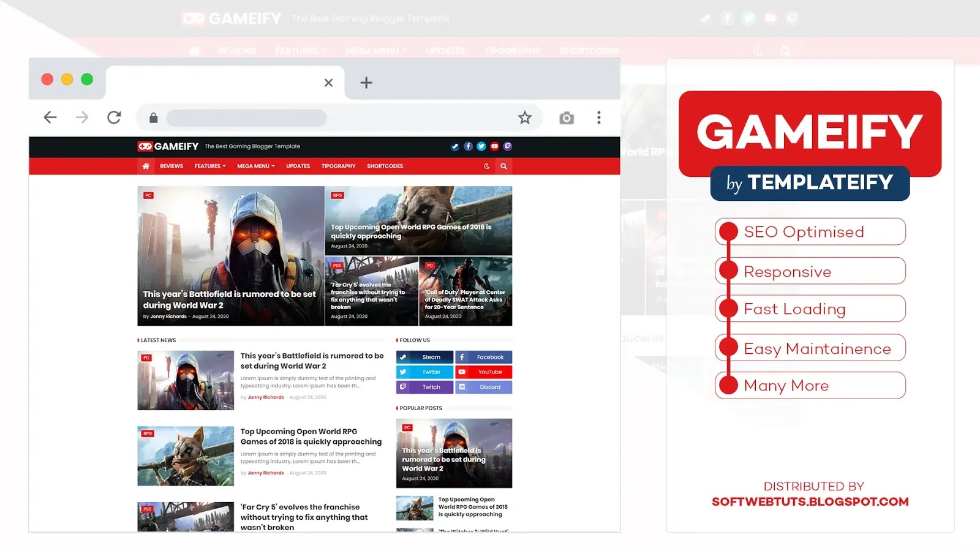
Task: Click Facebook follow button
Action: pyautogui.click(x=484, y=357)
